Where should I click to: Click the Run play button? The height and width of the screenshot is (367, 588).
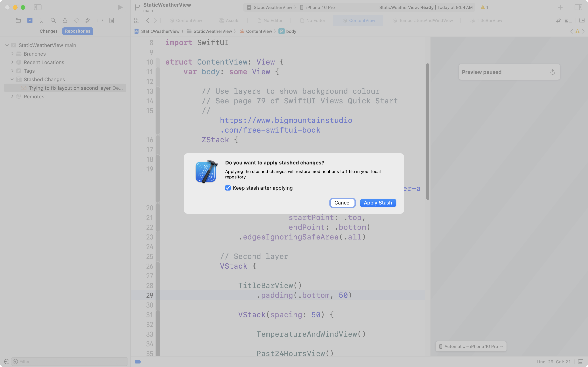point(120,7)
